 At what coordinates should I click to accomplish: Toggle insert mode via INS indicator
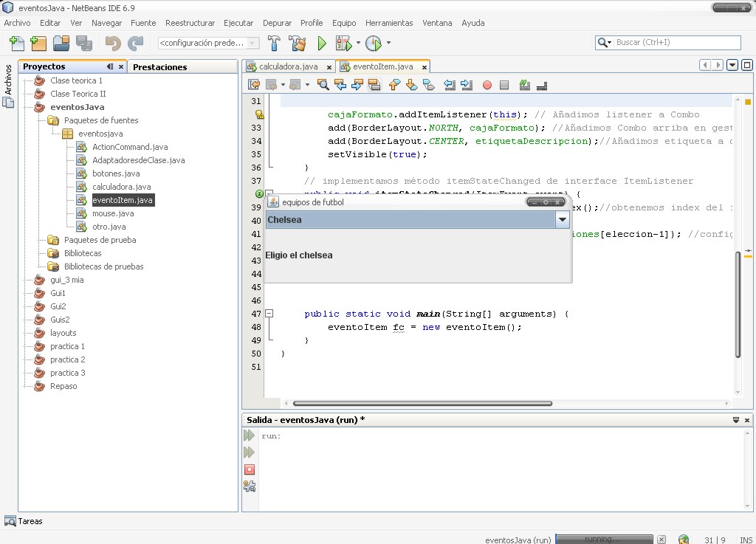pyautogui.click(x=746, y=540)
